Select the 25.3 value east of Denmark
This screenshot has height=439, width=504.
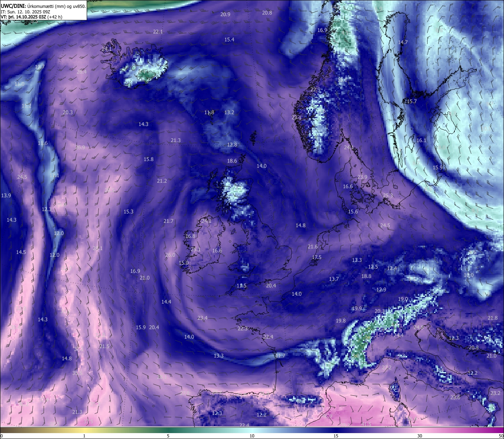pos(388,195)
